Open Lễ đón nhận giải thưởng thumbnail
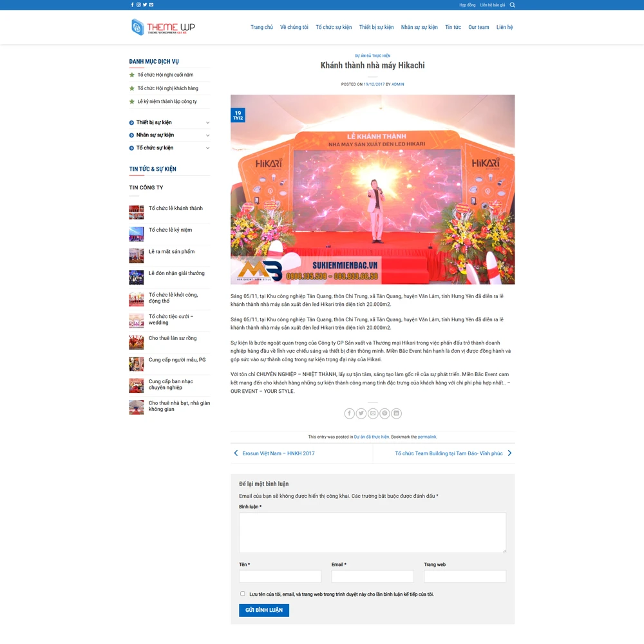This screenshot has height=644, width=644. click(137, 277)
